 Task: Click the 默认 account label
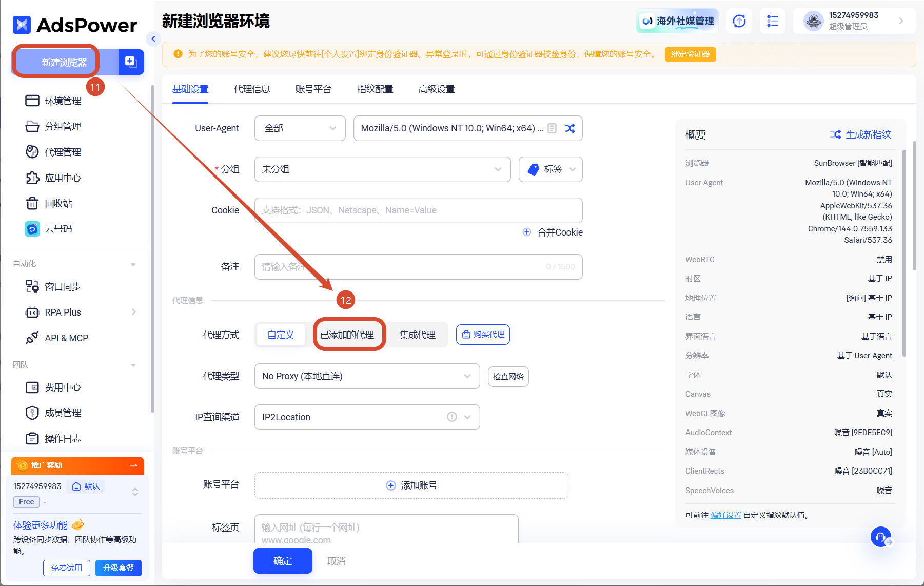86,486
